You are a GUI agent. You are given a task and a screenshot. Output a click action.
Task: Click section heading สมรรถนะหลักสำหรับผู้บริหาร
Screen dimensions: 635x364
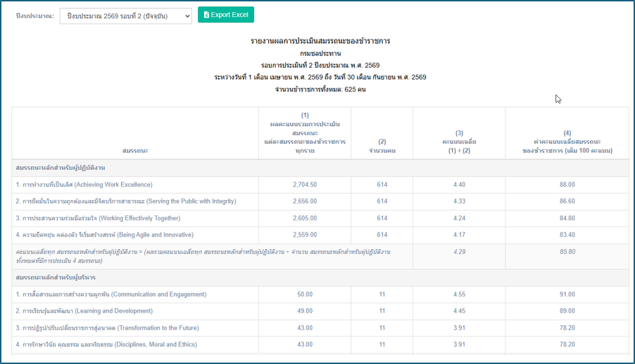56,277
